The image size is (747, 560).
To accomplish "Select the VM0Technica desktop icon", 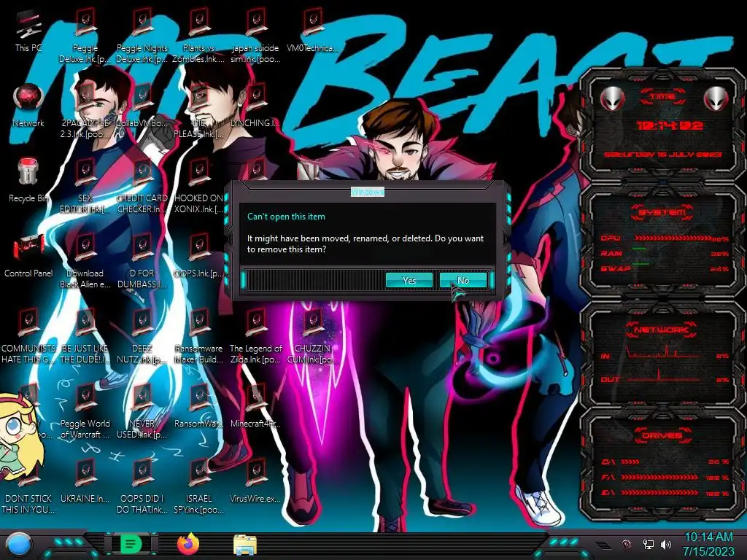I will pos(312,31).
